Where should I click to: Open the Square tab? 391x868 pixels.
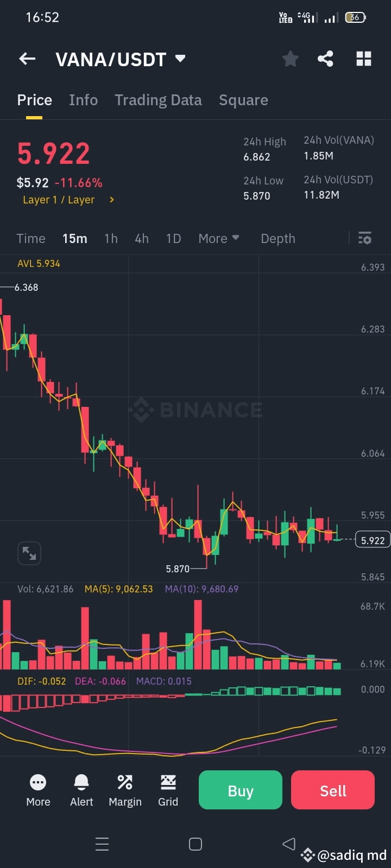(243, 100)
